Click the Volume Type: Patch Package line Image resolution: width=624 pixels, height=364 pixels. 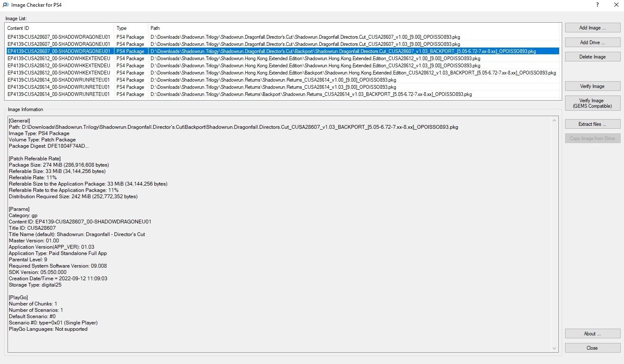click(x=42, y=140)
